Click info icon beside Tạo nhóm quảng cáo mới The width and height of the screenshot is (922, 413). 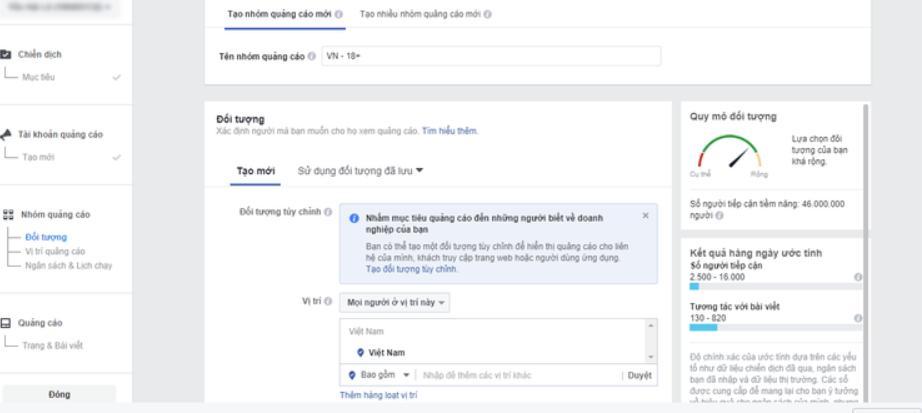pos(339,14)
